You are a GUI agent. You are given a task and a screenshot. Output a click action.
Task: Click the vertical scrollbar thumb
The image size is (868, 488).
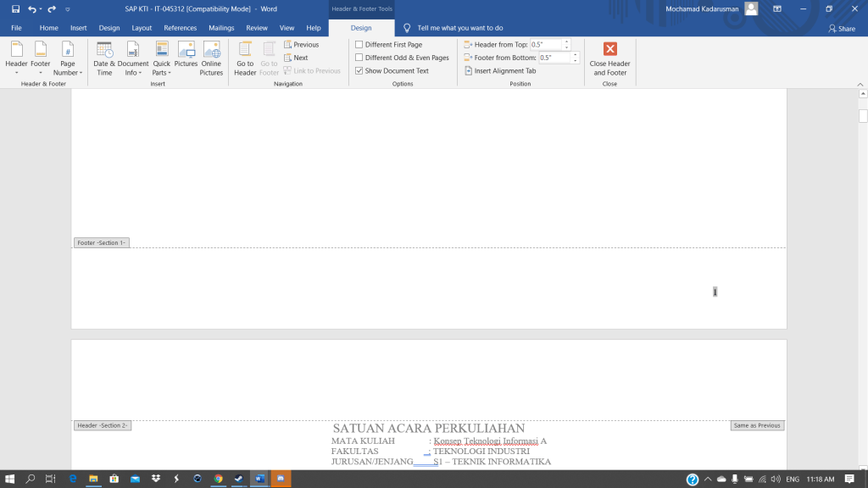pyautogui.click(x=863, y=116)
